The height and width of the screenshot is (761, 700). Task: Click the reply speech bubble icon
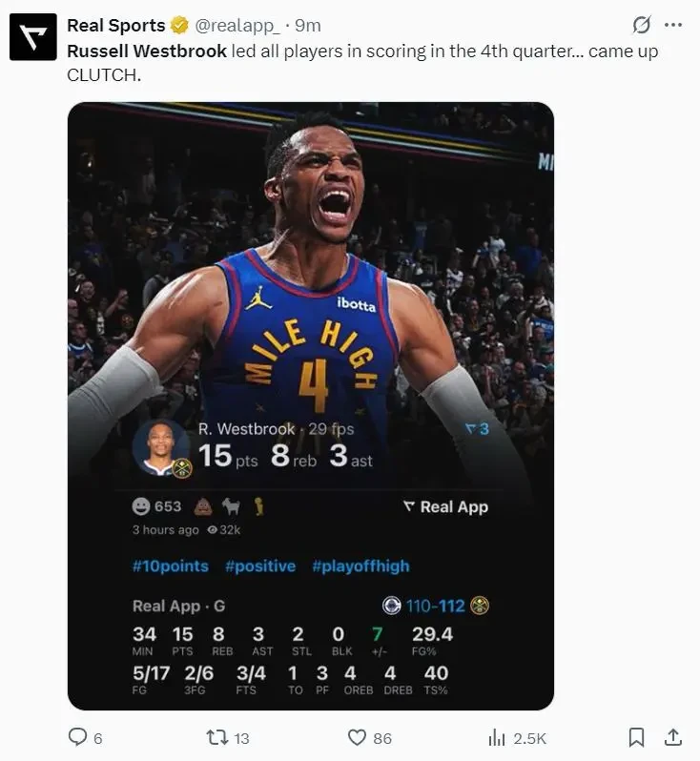pyautogui.click(x=77, y=737)
